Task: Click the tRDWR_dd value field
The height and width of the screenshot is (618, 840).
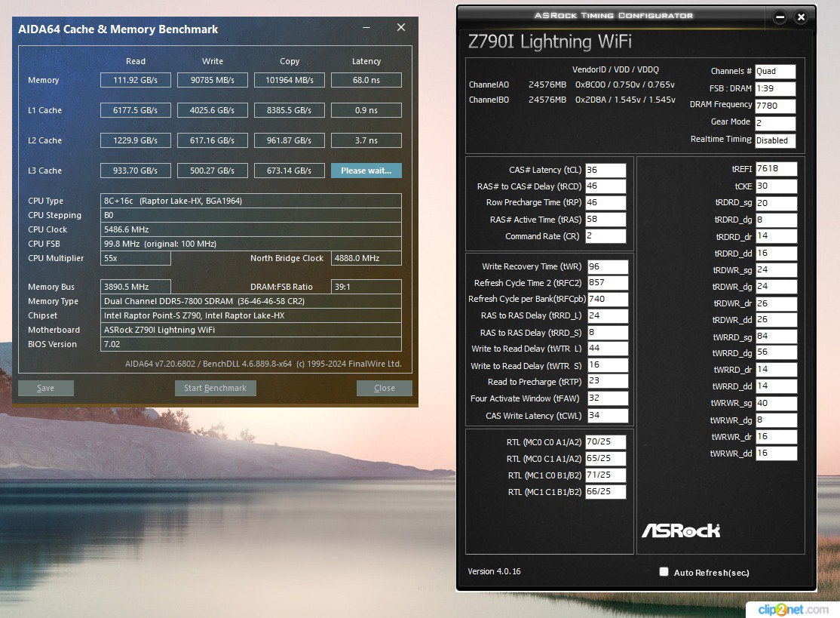Action: point(776,319)
